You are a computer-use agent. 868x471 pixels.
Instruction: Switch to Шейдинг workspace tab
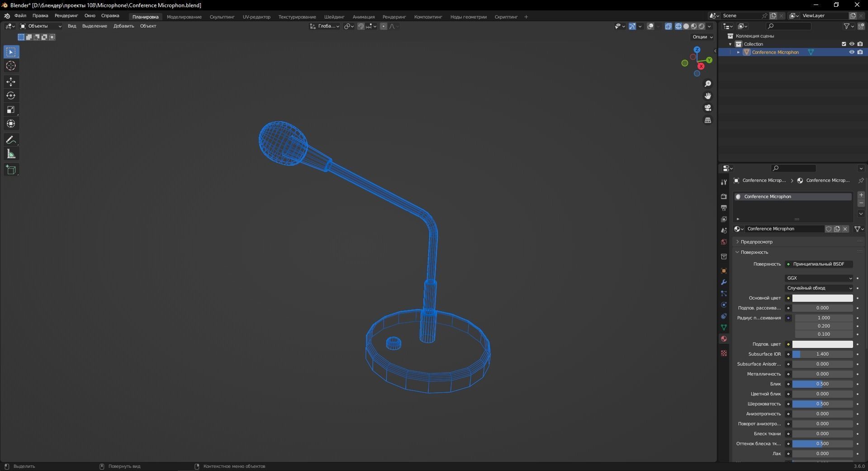(x=334, y=17)
